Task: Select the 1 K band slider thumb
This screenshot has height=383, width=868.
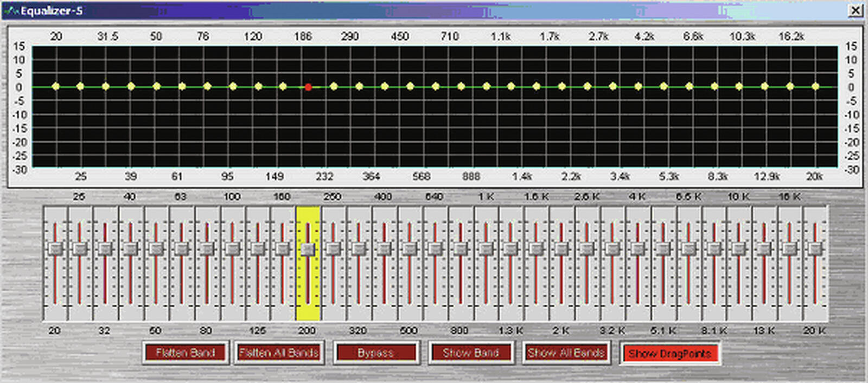Action: tap(486, 249)
